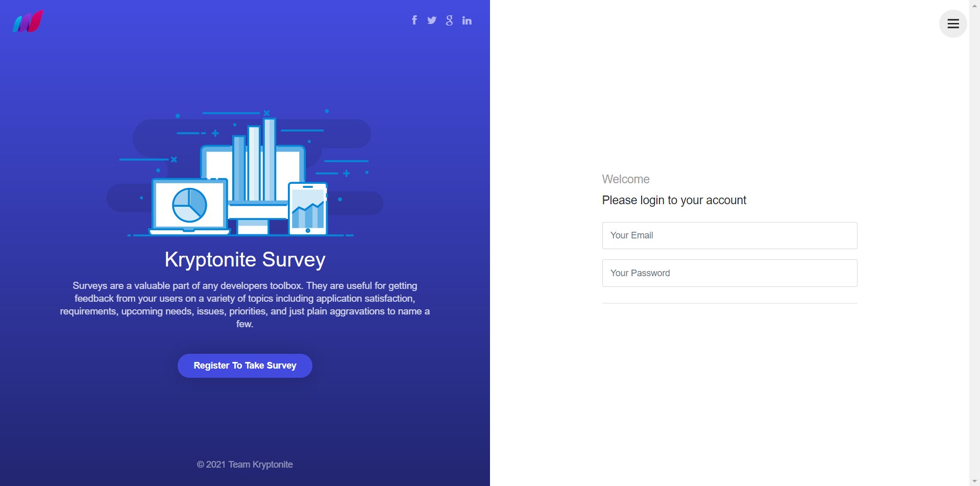Image resolution: width=980 pixels, height=486 pixels.
Task: Open the Twitter social link
Action: [x=432, y=20]
